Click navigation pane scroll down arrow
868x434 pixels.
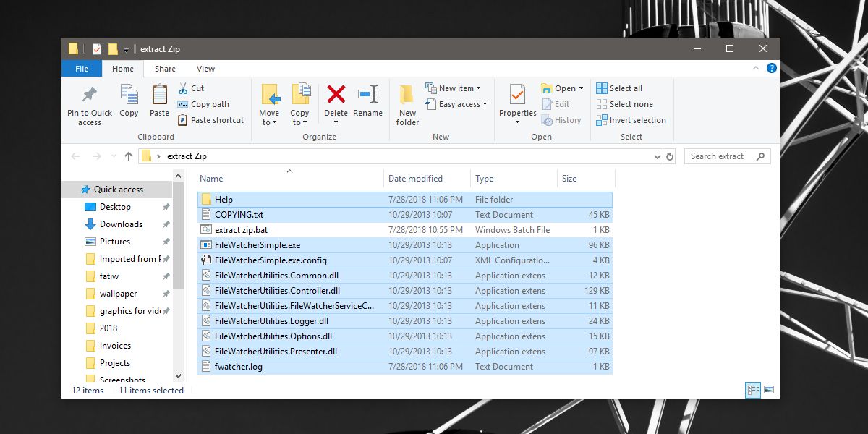pos(178,376)
